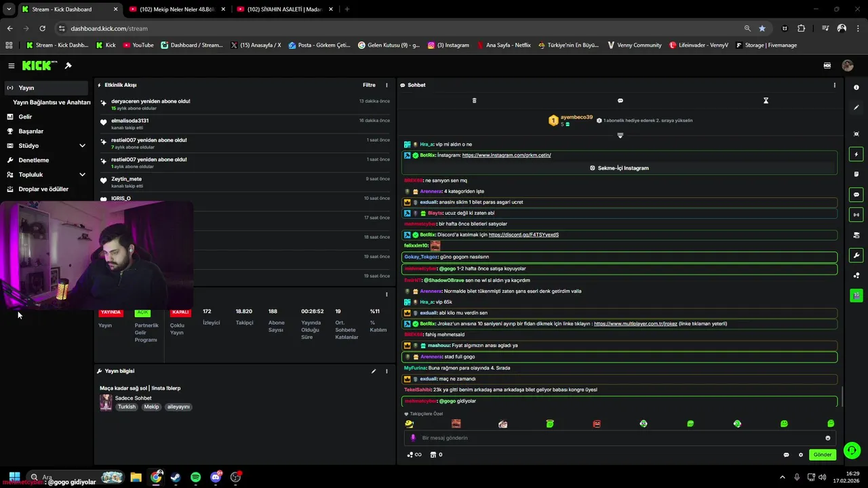Click the popout icon left of profile avatar
Screen dimensions: 868x488
point(827,66)
